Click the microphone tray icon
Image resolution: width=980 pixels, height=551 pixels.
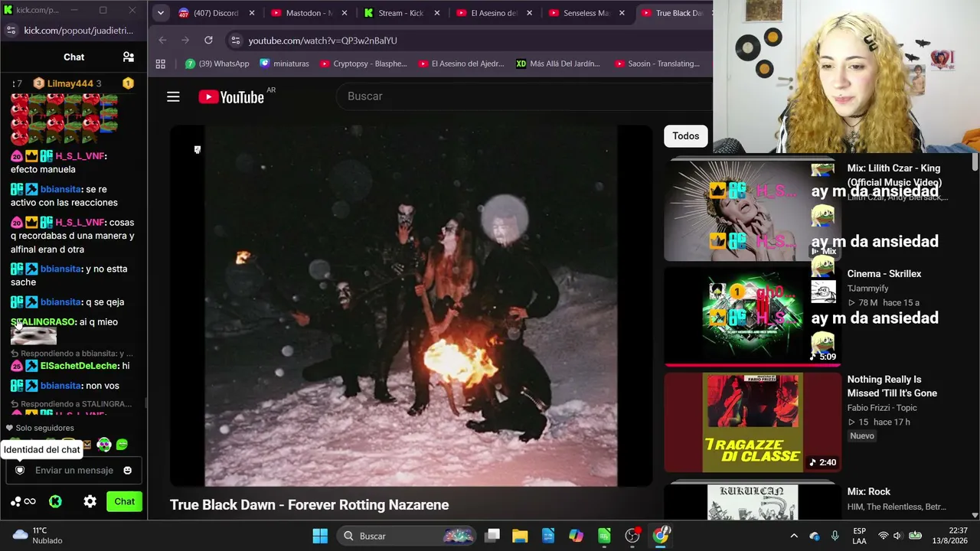[x=835, y=536]
